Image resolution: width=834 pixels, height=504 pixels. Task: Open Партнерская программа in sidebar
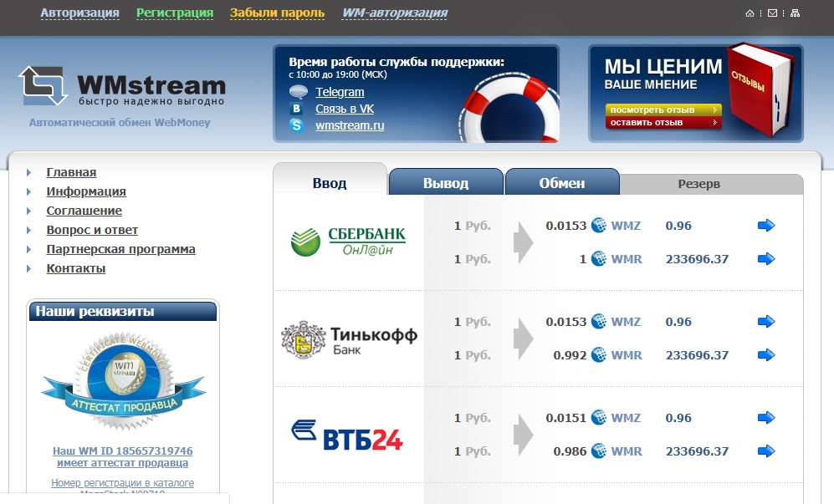120,249
